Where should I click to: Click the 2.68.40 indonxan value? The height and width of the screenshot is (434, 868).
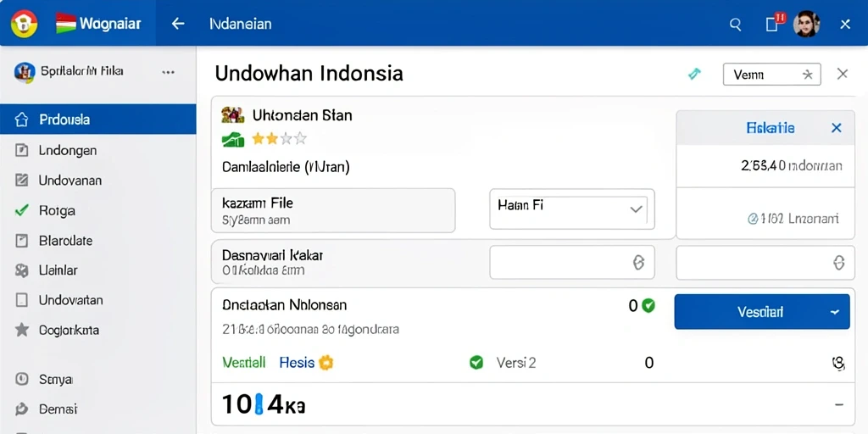pos(792,165)
